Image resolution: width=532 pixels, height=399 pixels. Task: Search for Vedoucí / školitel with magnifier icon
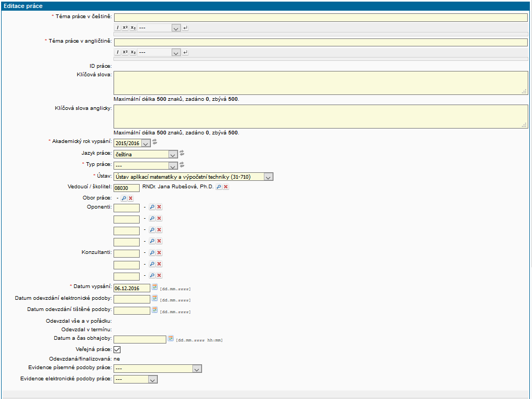(219, 187)
